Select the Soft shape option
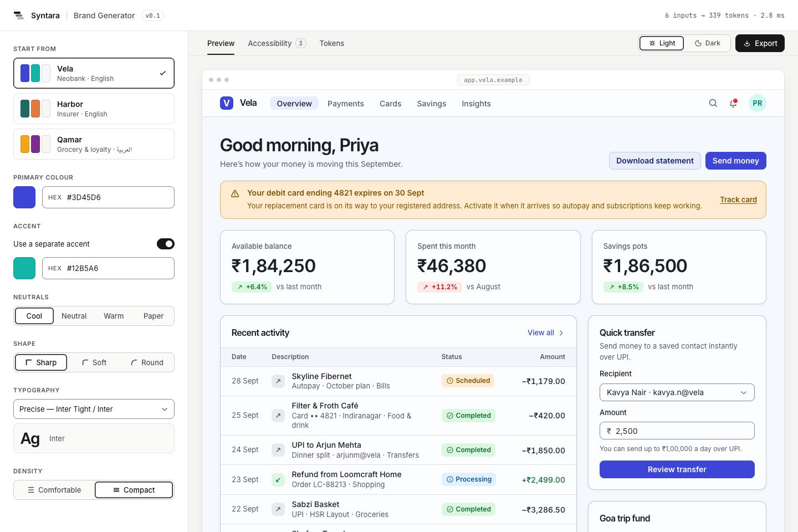The width and height of the screenshot is (798, 532). (x=94, y=362)
